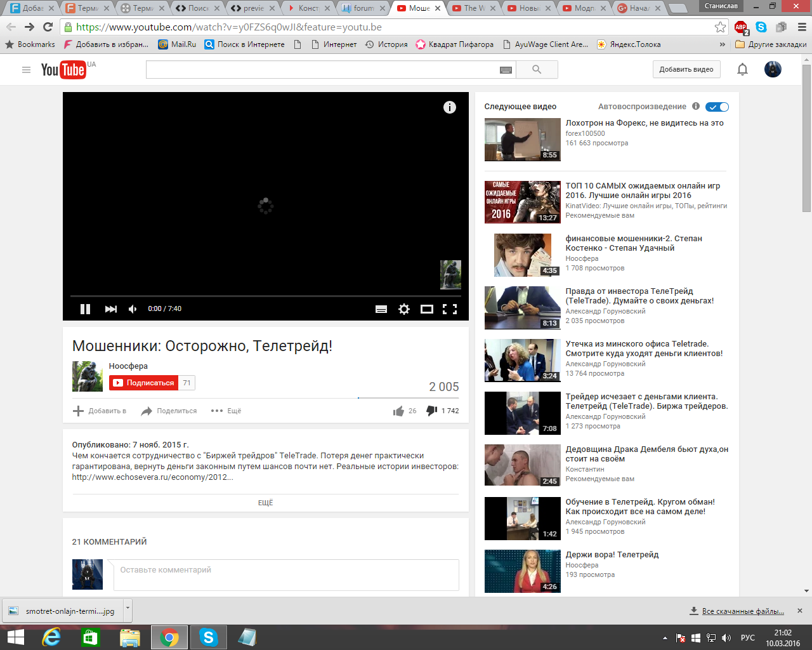The image size is (812, 650).
Task: Open Держи вора! Телетрейд video
Action: 612,555
